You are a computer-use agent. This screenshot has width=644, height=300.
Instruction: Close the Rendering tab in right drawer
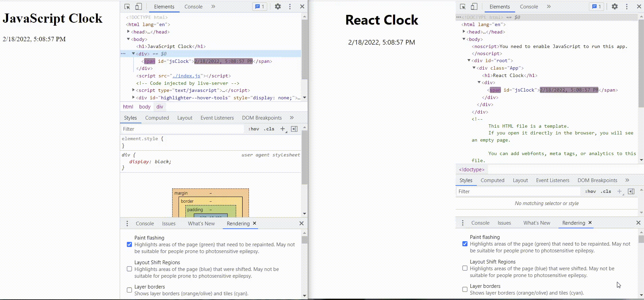[590, 223]
